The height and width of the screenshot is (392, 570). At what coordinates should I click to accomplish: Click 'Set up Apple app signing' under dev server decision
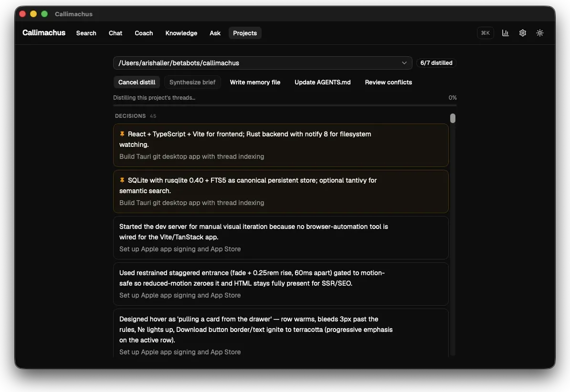[180, 249]
